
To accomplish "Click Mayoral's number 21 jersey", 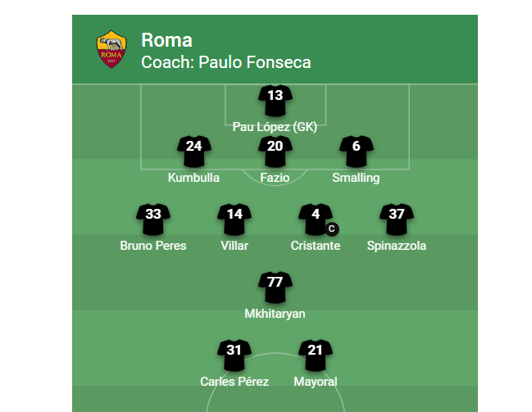I will [x=316, y=355].
